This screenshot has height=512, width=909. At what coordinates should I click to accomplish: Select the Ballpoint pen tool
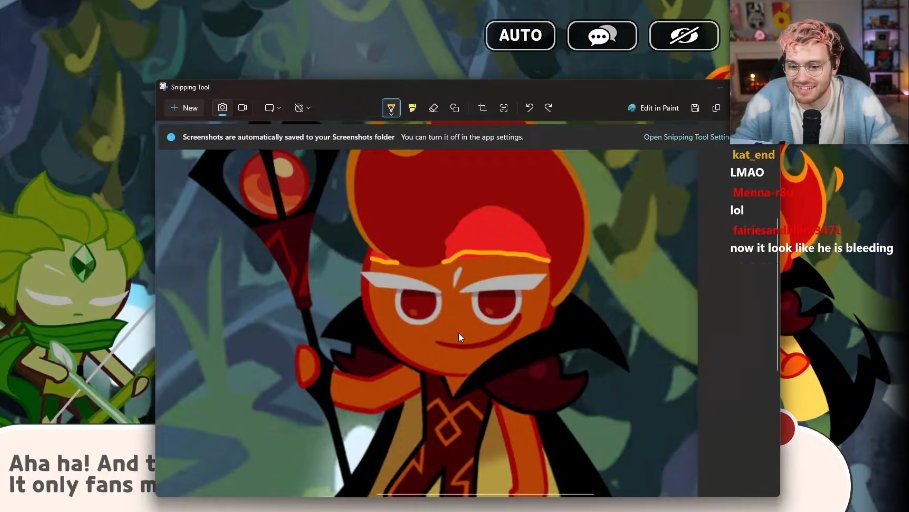[x=391, y=108]
